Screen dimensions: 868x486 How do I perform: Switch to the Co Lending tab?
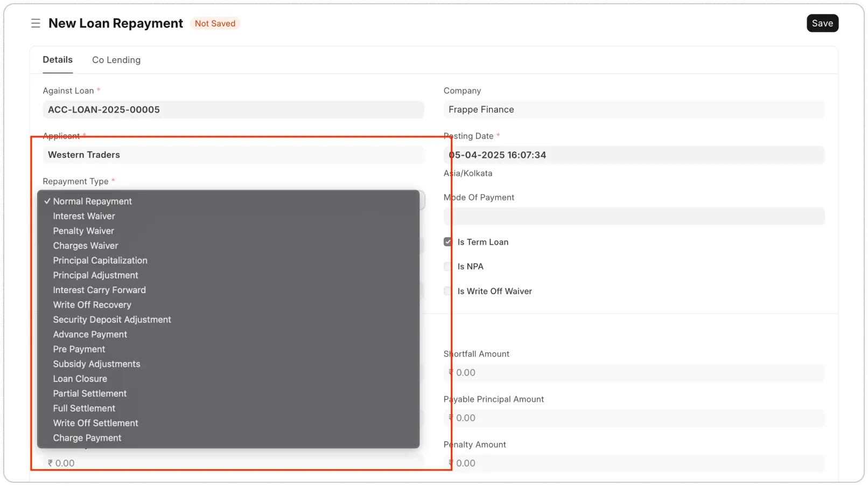(x=116, y=60)
